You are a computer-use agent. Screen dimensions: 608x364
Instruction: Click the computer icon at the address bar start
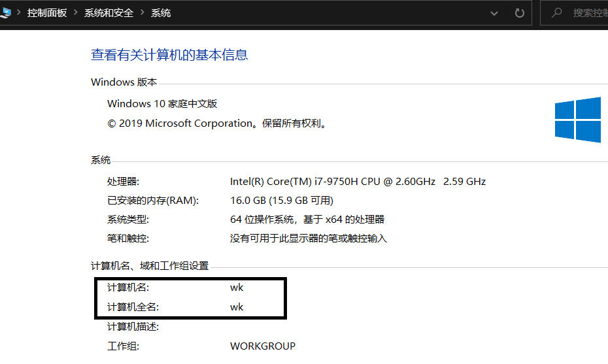coord(5,13)
